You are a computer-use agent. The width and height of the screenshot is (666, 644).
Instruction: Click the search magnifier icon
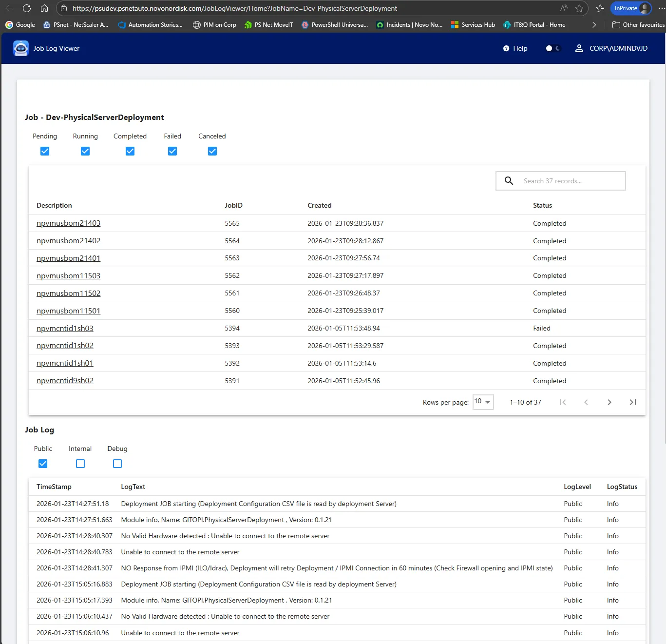pyautogui.click(x=509, y=181)
